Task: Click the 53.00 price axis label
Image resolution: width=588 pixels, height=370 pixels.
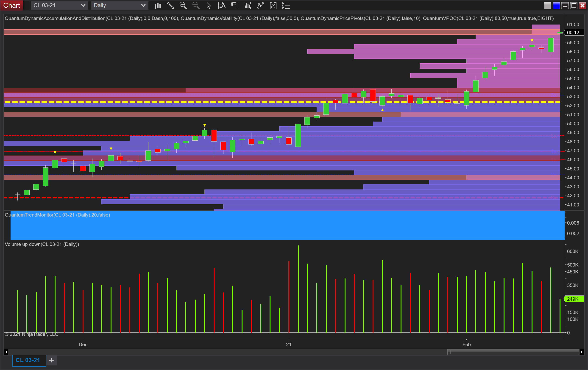Action: click(573, 97)
